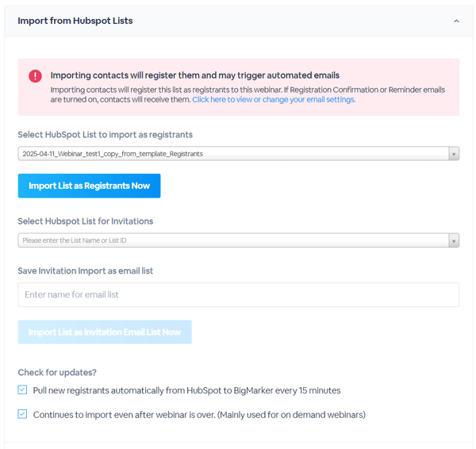476x449 pixels.
Task: Open the email settings link in warning
Action: click(x=273, y=100)
